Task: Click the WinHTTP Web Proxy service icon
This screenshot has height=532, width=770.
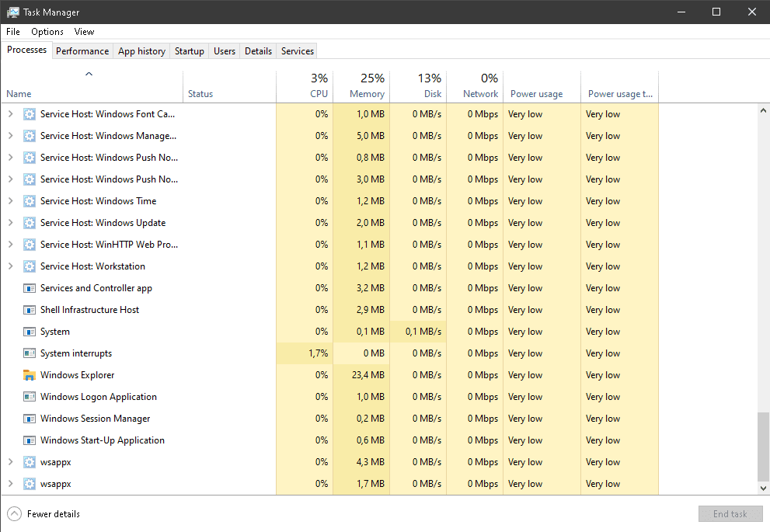Action: (x=30, y=245)
